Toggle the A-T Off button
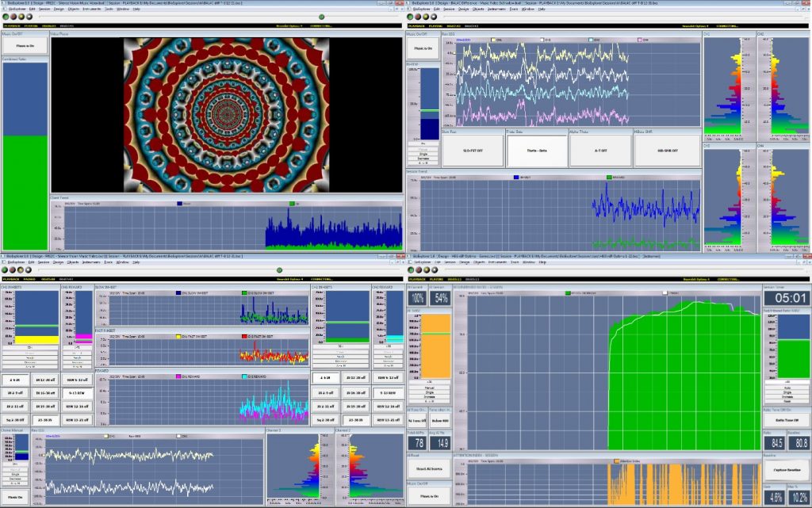 (x=600, y=149)
